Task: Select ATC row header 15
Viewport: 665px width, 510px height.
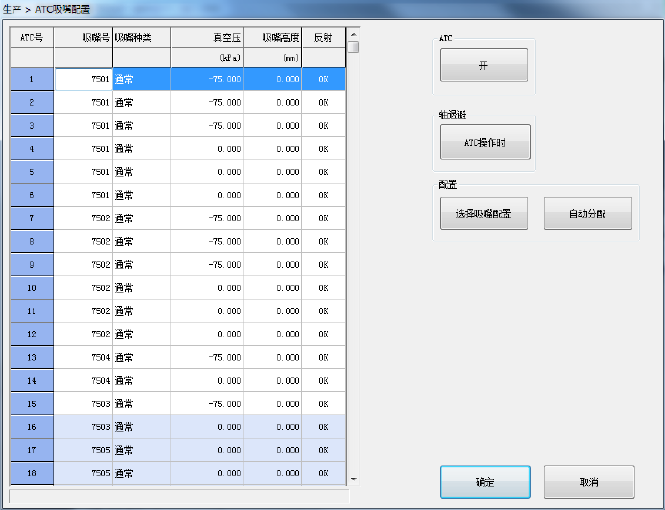Action: click(x=32, y=404)
